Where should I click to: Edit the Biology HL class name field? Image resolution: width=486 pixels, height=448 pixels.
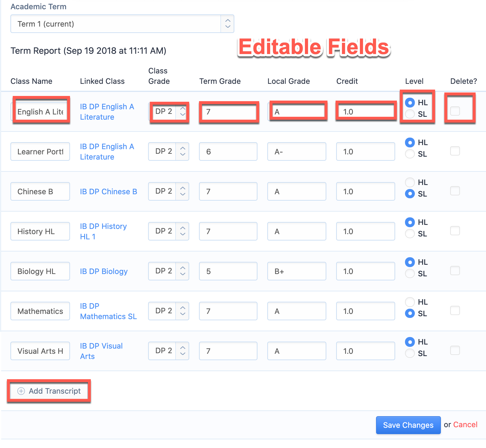40,271
